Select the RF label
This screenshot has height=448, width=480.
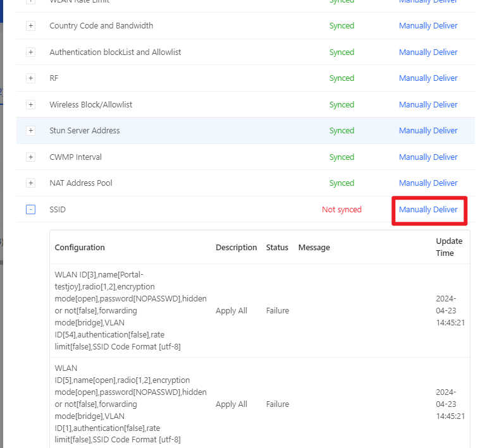coord(54,78)
